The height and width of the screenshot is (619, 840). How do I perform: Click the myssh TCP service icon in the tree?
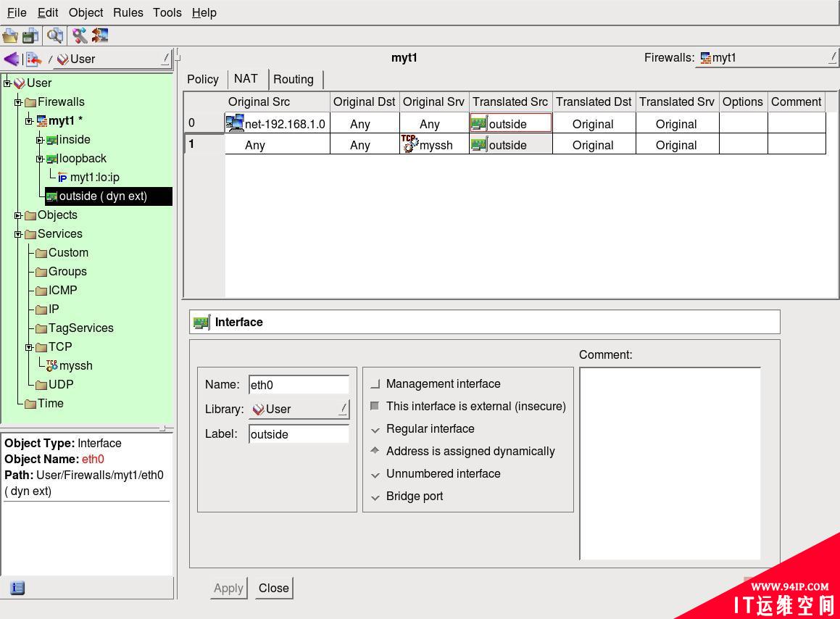[52, 365]
